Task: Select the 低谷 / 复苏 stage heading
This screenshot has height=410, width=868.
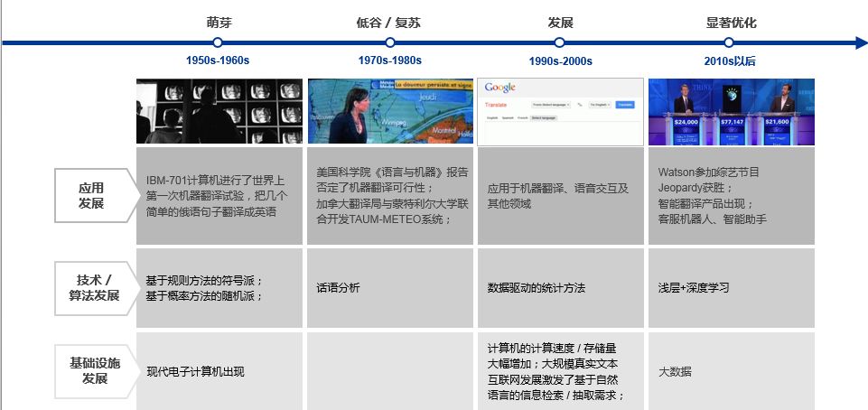Action: point(388,23)
